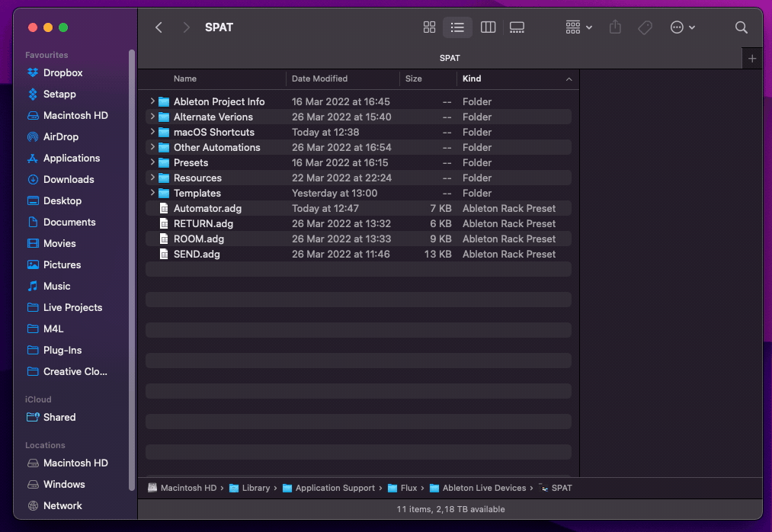Select the Automator.adg file
The width and height of the screenshot is (772, 532).
[x=207, y=208]
